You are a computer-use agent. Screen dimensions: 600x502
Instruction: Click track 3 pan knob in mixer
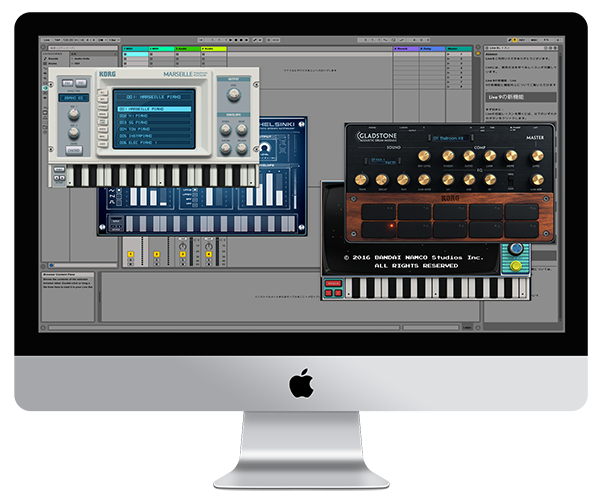tap(183, 246)
